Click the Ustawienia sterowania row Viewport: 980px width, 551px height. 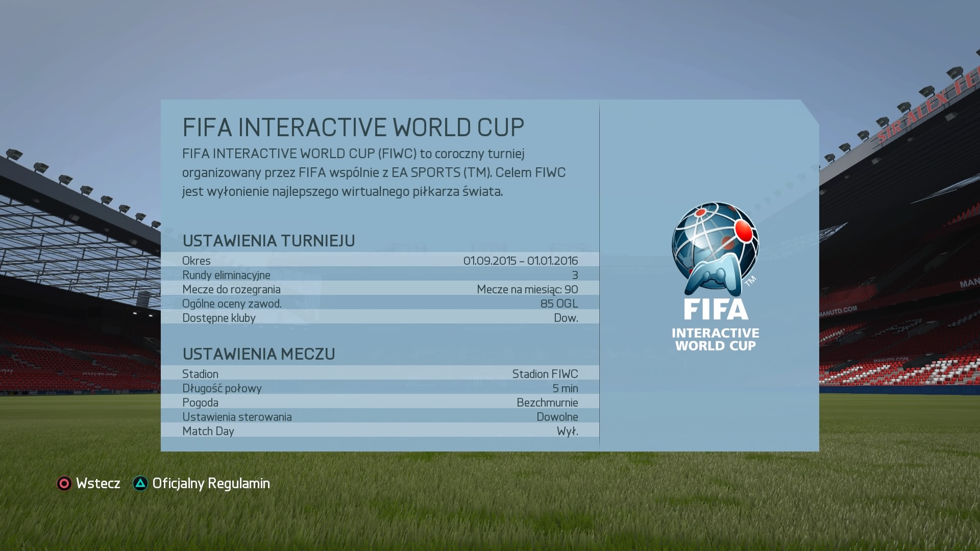click(380, 417)
